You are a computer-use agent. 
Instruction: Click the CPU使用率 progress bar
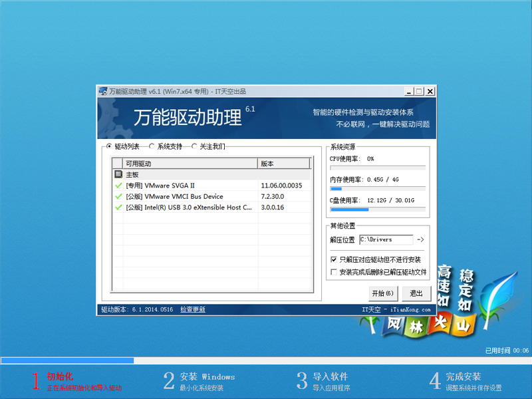(378, 168)
